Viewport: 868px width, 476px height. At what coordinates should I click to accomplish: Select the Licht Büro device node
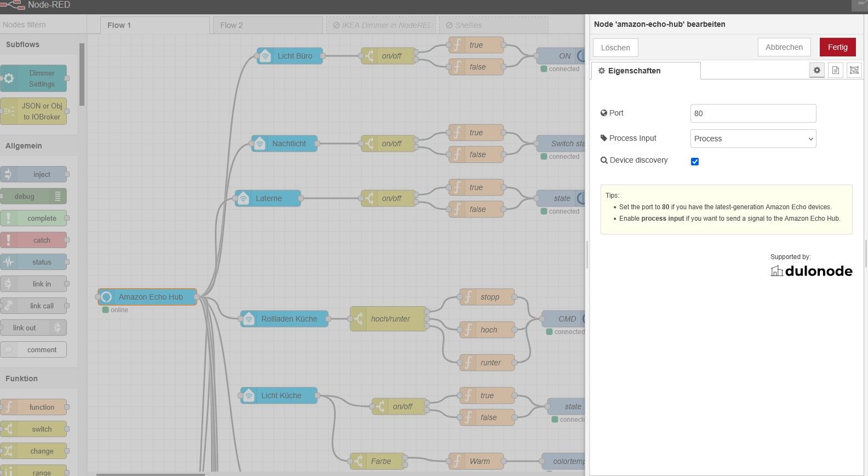pyautogui.click(x=290, y=56)
